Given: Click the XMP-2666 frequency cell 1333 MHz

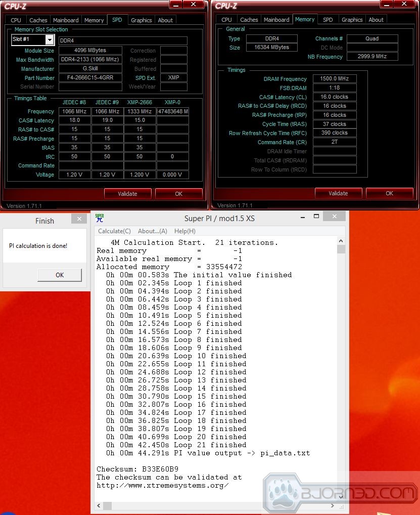Looking at the screenshot, I should tap(140, 111).
